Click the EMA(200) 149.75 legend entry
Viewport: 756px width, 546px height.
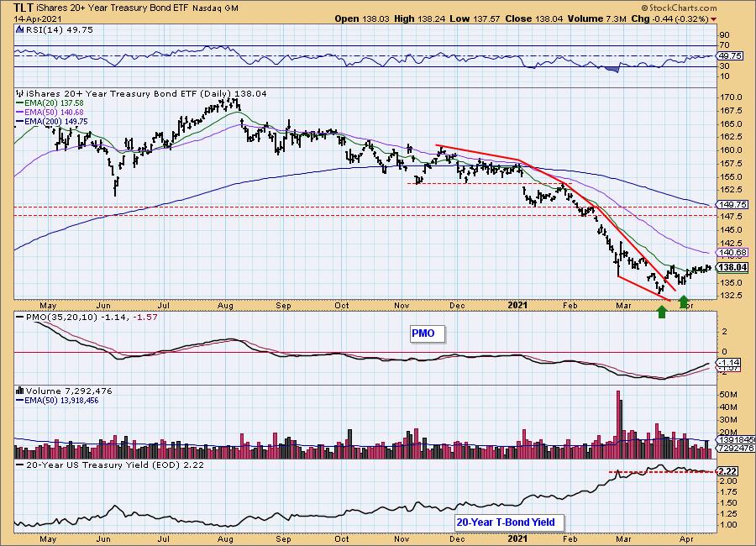click(52, 122)
